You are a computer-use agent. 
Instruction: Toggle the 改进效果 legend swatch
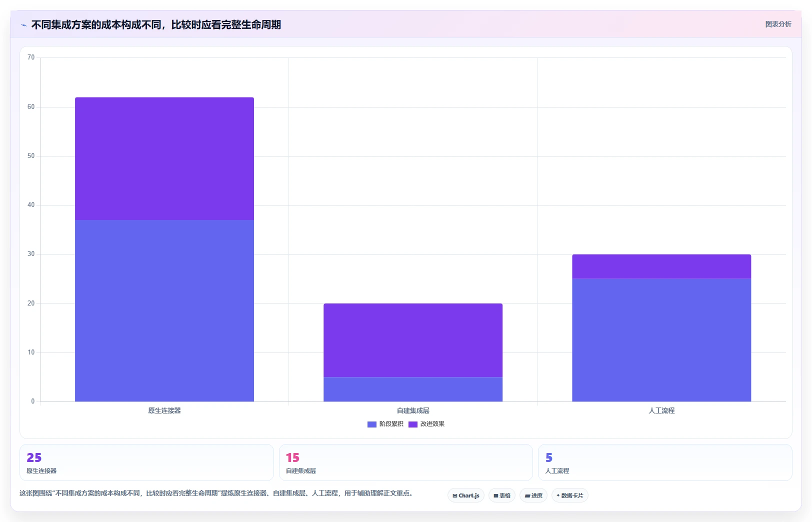pyautogui.click(x=412, y=424)
